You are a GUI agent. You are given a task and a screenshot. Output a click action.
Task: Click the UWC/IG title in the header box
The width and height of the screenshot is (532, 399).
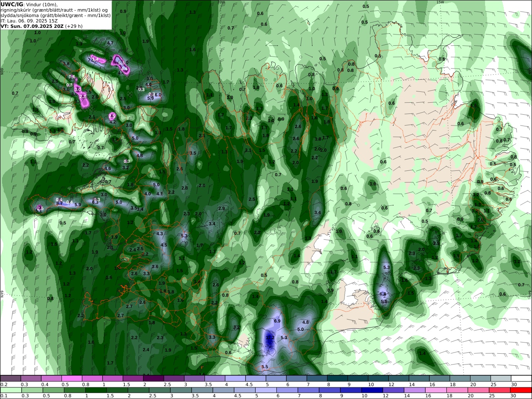pyautogui.click(x=12, y=4)
